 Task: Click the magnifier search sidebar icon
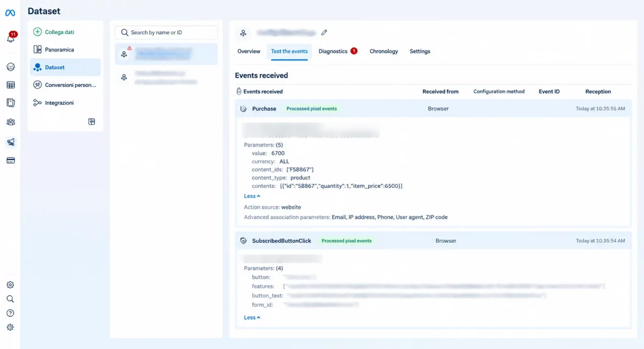point(10,299)
